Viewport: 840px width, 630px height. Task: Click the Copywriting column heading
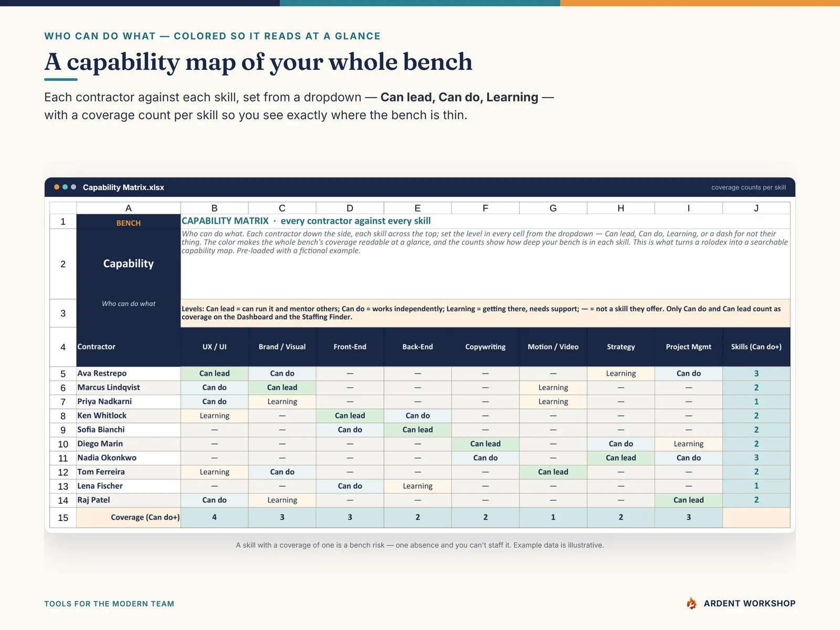tap(486, 347)
